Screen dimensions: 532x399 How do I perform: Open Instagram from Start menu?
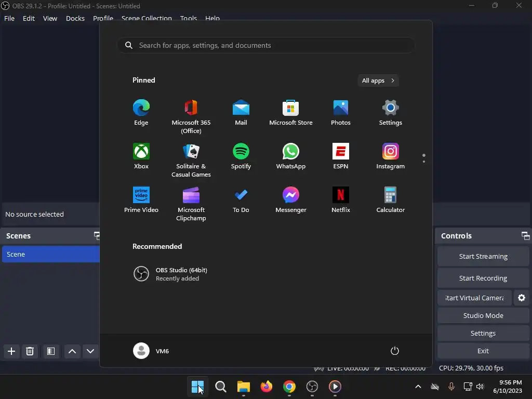point(391,156)
